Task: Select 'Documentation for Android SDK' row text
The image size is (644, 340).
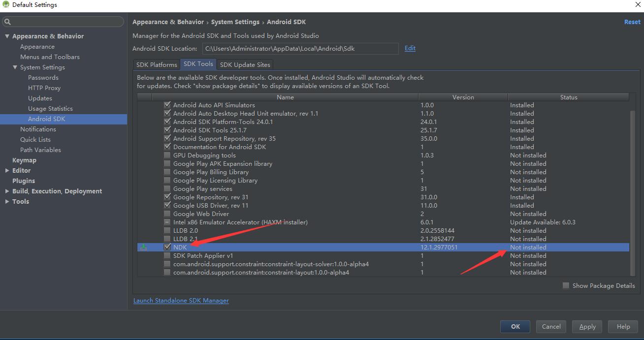Action: point(220,147)
